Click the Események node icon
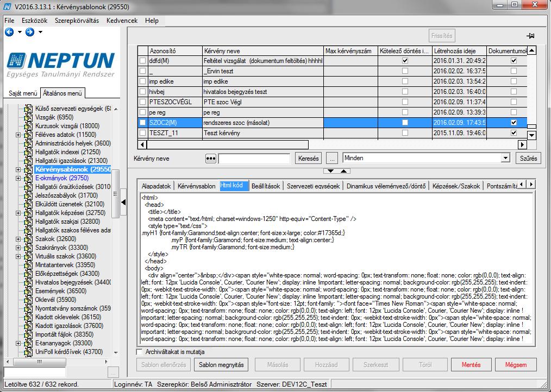Screen dimensions: 551x392 [x=28, y=291]
